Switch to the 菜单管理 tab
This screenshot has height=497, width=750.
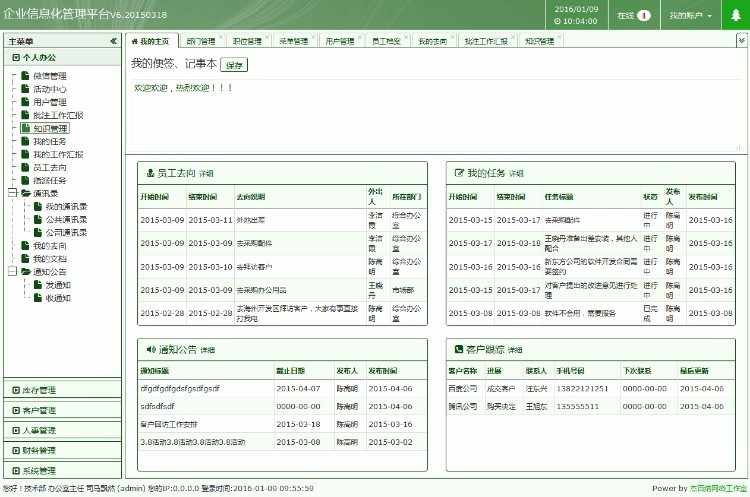[294, 41]
